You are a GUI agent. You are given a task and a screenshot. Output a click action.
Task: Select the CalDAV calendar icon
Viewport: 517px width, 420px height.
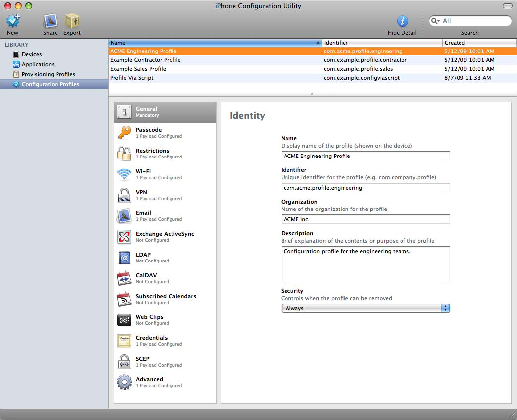coord(124,278)
